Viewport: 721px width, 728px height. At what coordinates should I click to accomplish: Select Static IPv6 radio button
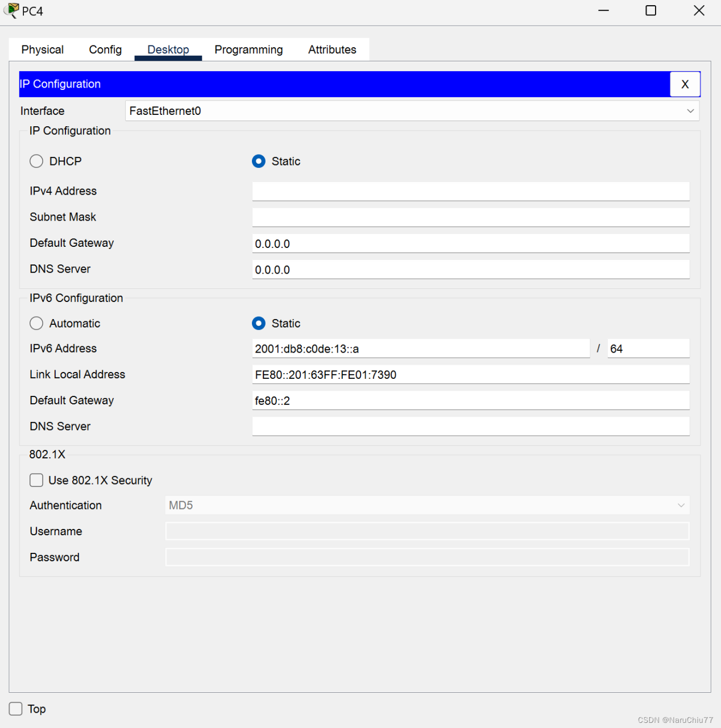[259, 324]
